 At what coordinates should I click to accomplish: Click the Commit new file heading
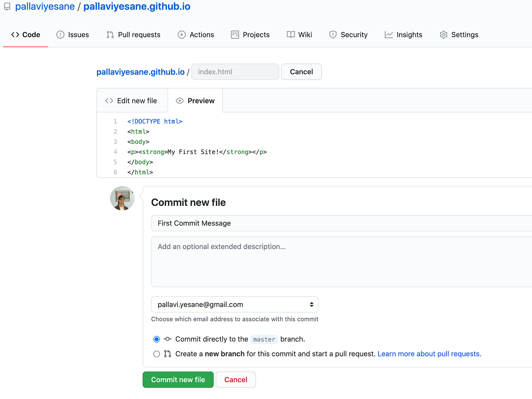[x=188, y=202]
